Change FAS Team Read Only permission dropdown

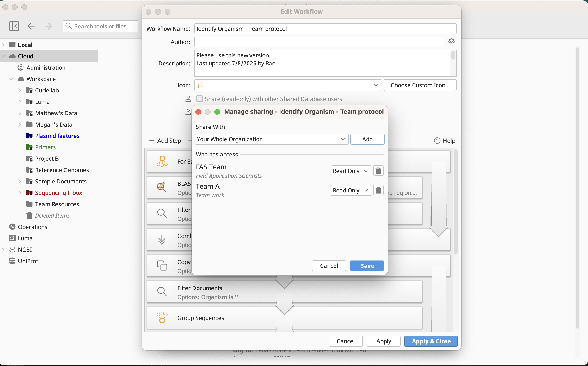click(350, 171)
